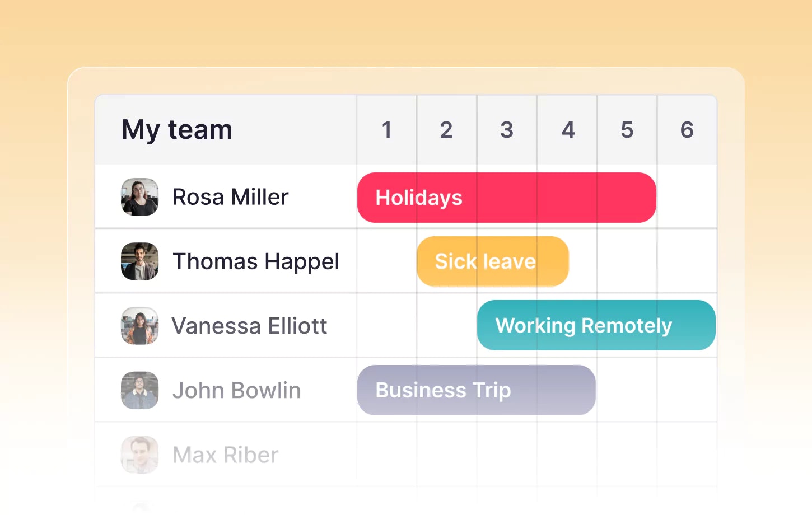The width and height of the screenshot is (812, 515).
Task: Click the My team heading
Action: point(177,130)
